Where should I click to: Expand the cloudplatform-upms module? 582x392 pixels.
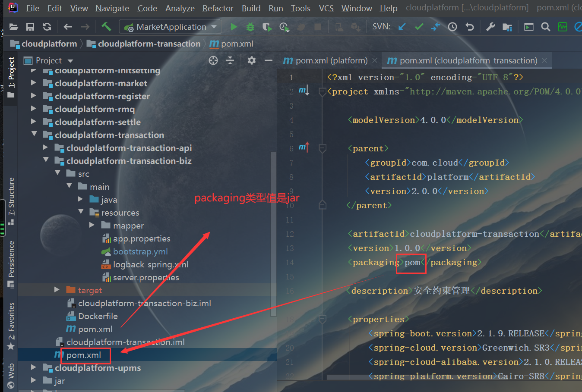tap(34, 367)
